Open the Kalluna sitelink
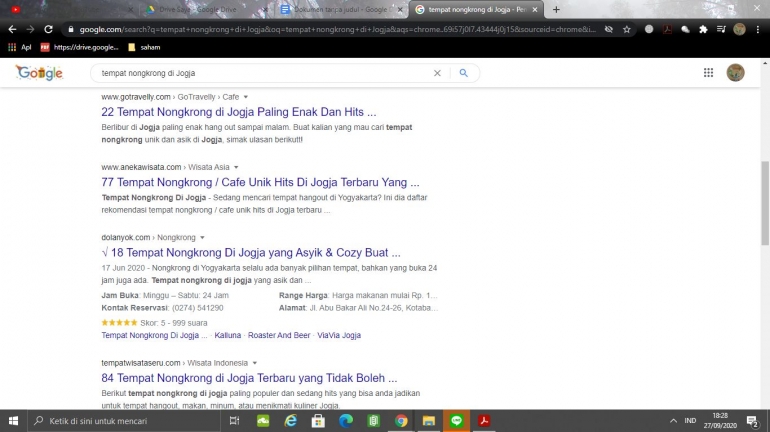 (x=228, y=335)
